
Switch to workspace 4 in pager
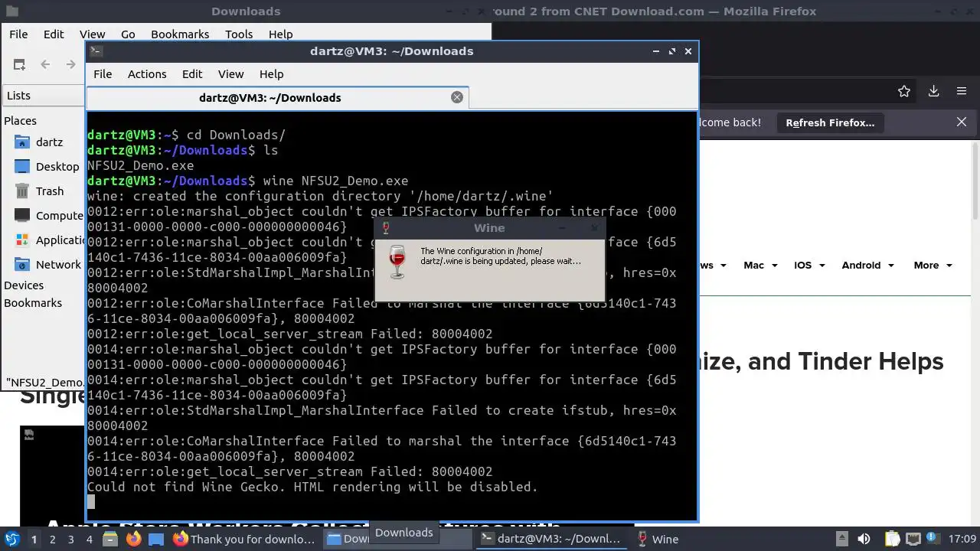tap(89, 540)
